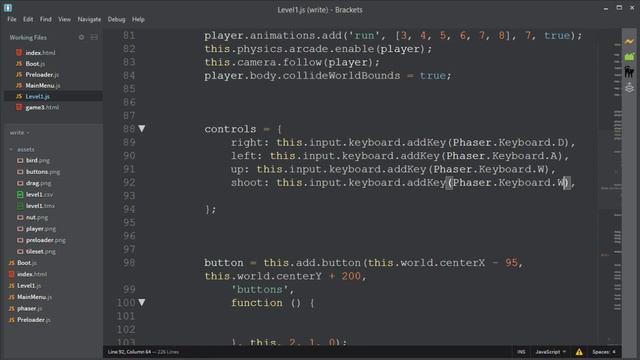Click the Working Files header

click(28, 37)
